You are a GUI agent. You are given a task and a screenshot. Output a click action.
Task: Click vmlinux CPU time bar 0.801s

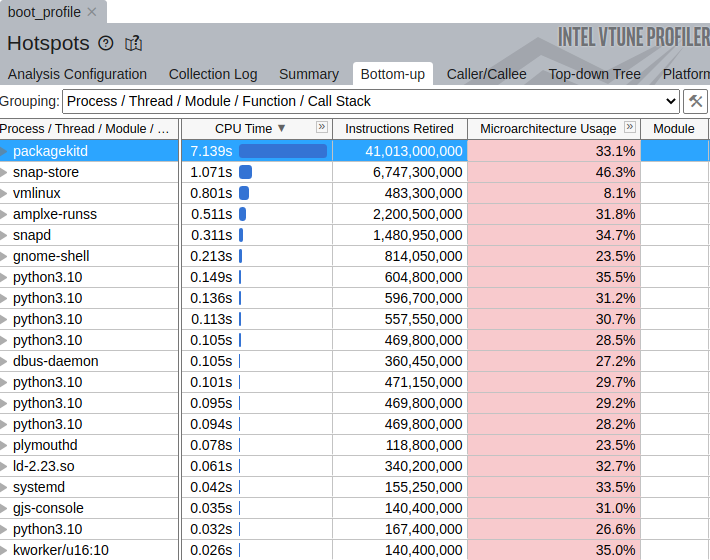pos(244,193)
